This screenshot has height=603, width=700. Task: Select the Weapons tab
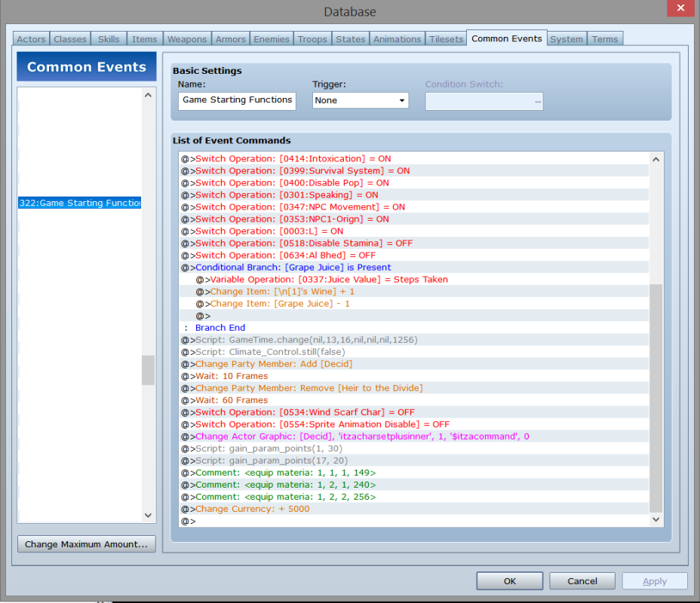click(x=187, y=38)
